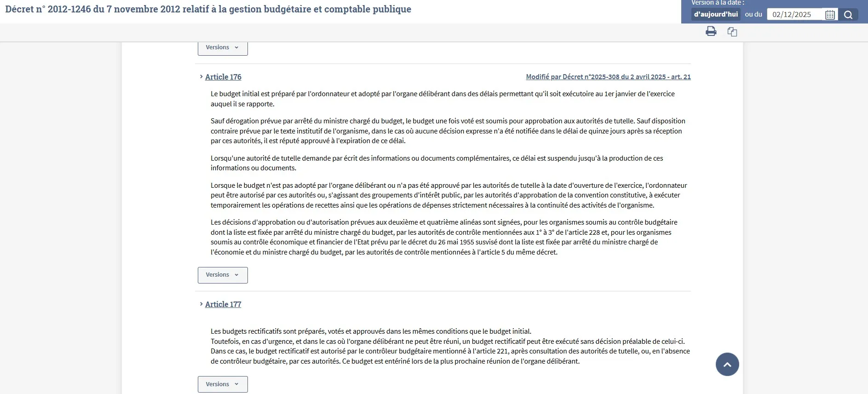Click the round scroll-to-top arrow button
Image resolution: width=868 pixels, height=394 pixels.
pos(727,364)
